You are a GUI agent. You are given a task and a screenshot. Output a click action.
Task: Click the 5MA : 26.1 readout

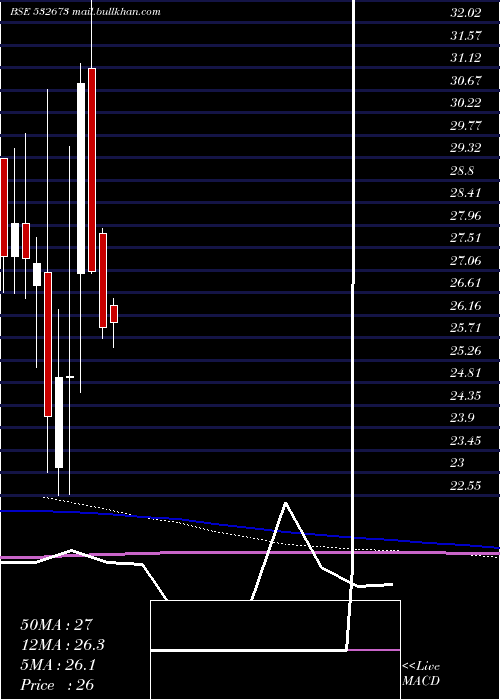point(58,665)
